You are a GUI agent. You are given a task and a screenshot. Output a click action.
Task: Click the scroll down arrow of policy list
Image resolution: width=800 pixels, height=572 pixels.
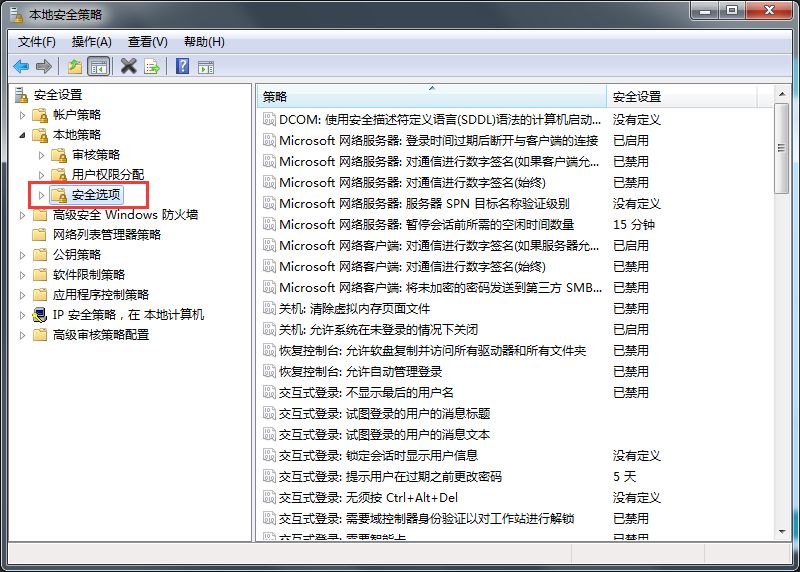[x=782, y=532]
